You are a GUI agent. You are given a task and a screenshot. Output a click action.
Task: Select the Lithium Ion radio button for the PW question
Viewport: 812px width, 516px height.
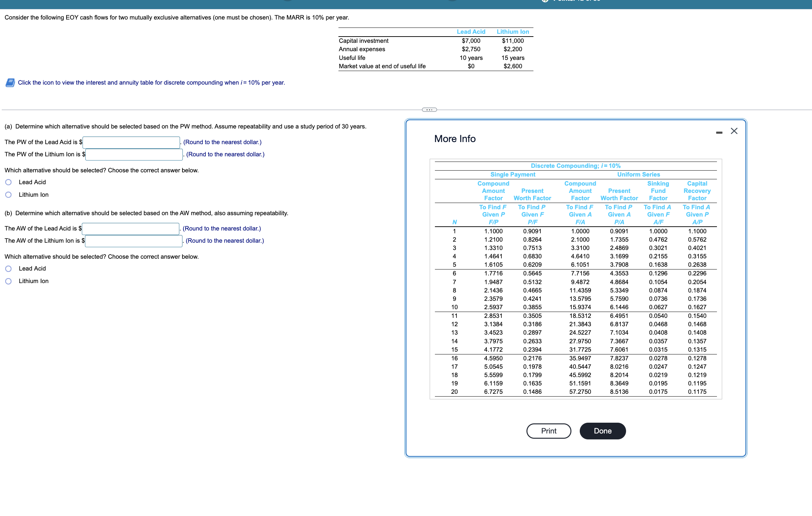coord(8,194)
